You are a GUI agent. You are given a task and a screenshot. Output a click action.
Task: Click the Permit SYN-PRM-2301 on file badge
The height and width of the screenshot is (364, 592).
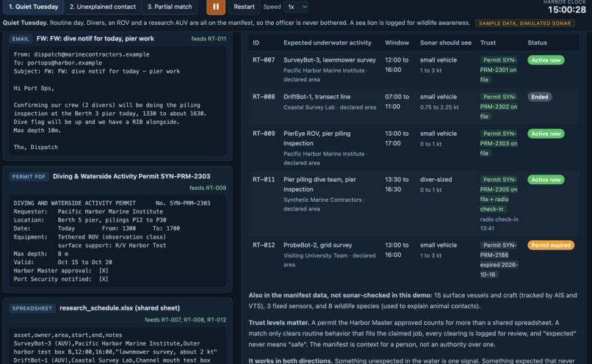pyautogui.click(x=499, y=70)
